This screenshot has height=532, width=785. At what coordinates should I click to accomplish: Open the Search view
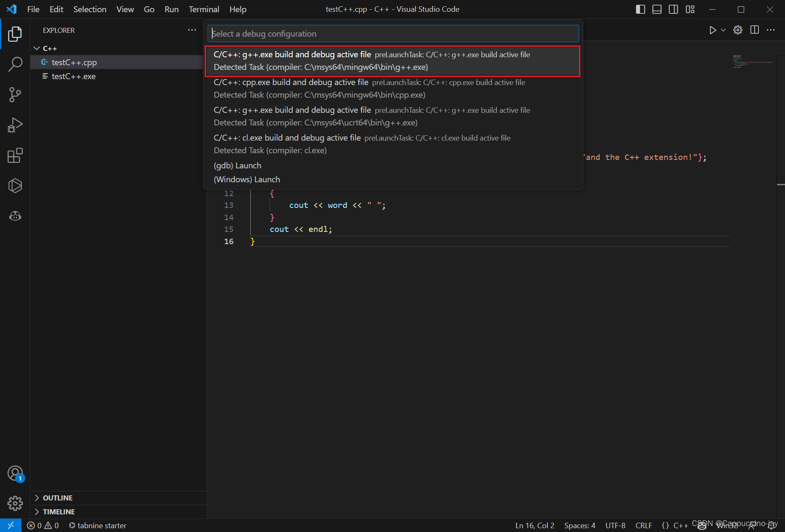coord(15,64)
